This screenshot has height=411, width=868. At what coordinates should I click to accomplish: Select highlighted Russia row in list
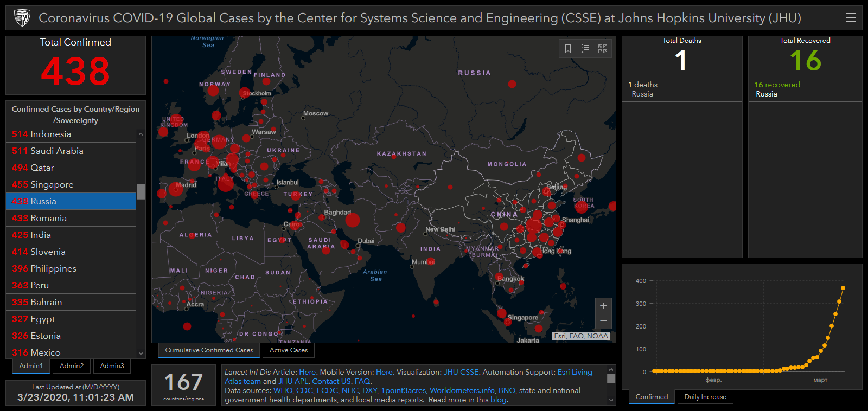point(71,201)
